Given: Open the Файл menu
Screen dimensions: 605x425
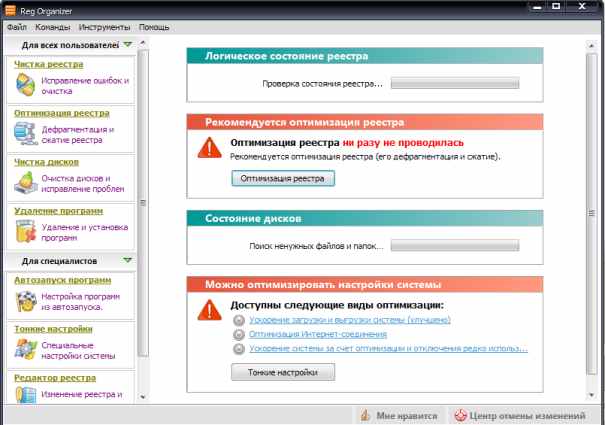Looking at the screenshot, I should (17, 27).
